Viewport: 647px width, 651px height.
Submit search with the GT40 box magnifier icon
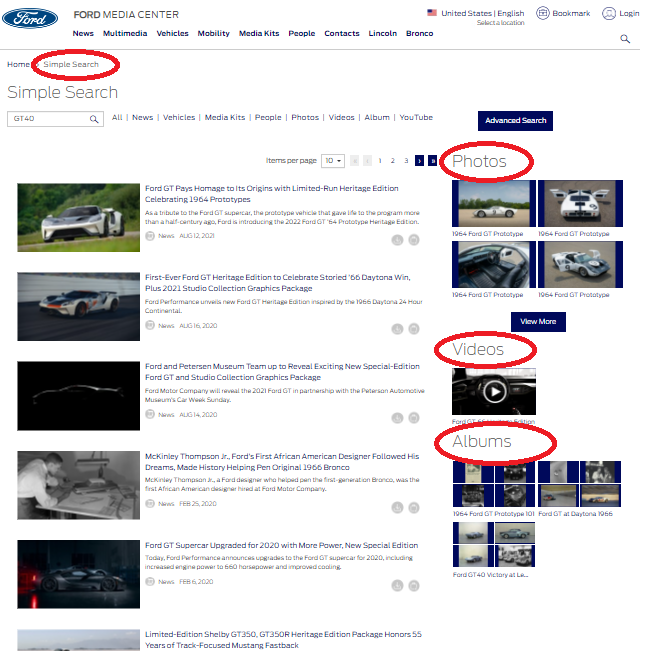[94, 119]
